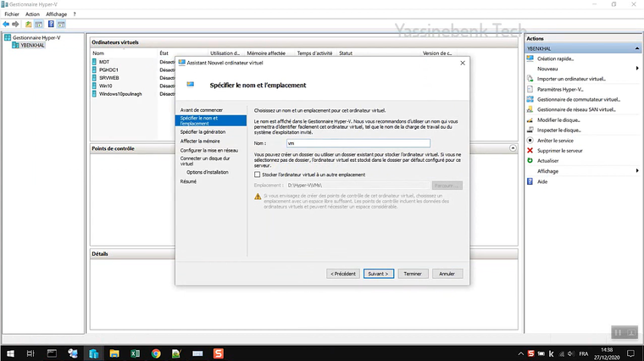Go back with the toolbar arrow

tap(6, 25)
